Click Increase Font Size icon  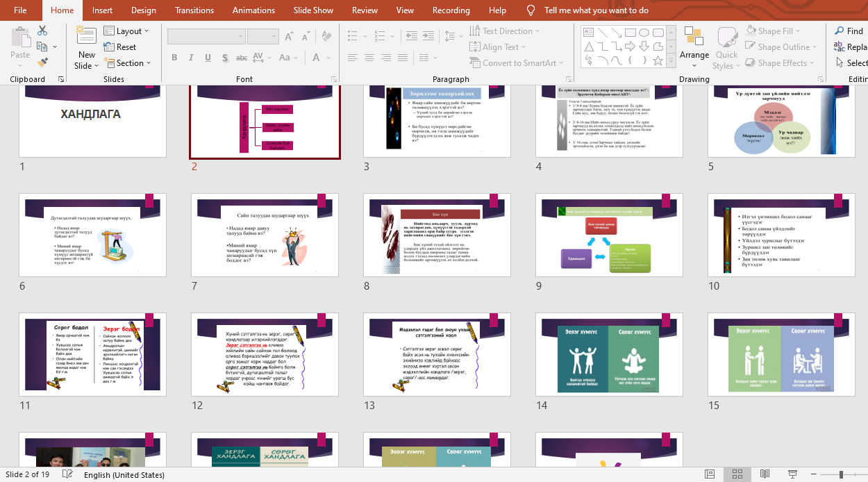pyautogui.click(x=290, y=37)
